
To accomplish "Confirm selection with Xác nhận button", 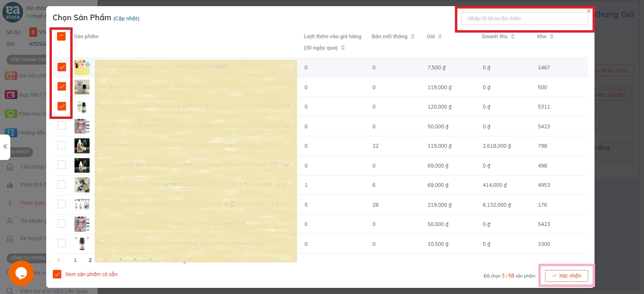I will pyautogui.click(x=567, y=276).
